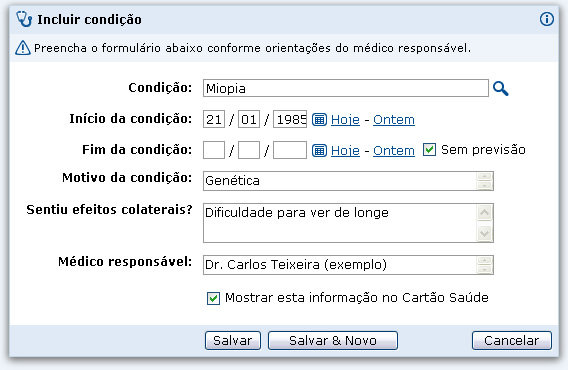Click the Salvar button
The height and width of the screenshot is (370, 568).
pyautogui.click(x=233, y=340)
